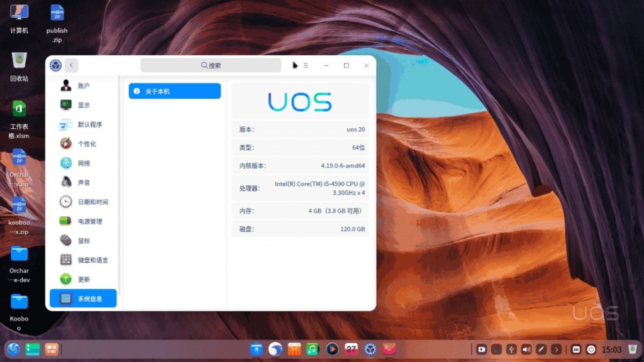Open the onscreen keyboard tray icon
The width and height of the screenshot is (644, 362).
tap(575, 349)
